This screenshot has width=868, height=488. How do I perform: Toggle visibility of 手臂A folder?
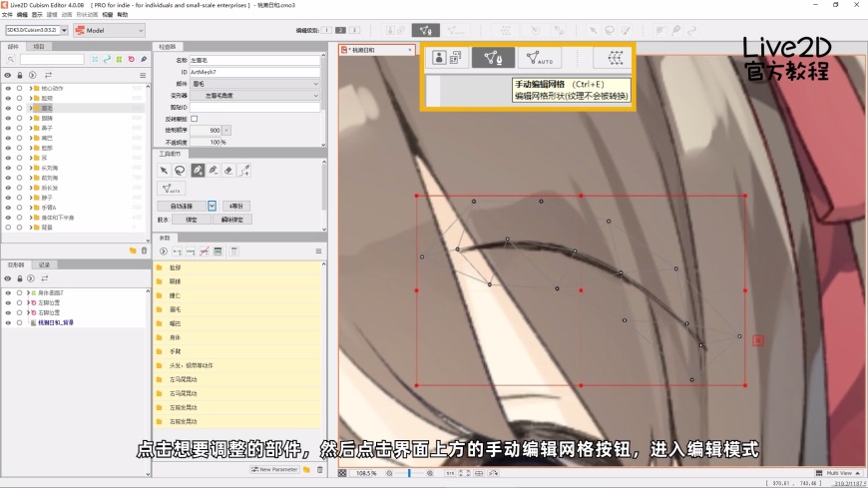pos(8,208)
